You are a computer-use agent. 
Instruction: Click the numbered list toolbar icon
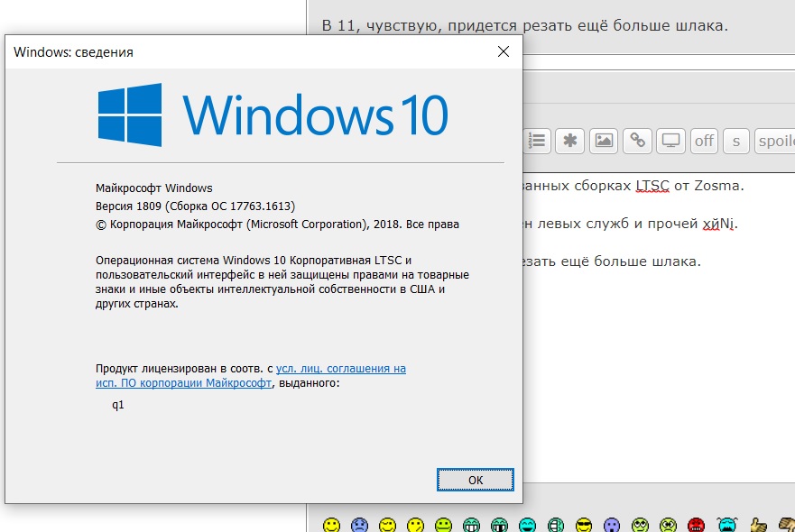[536, 141]
